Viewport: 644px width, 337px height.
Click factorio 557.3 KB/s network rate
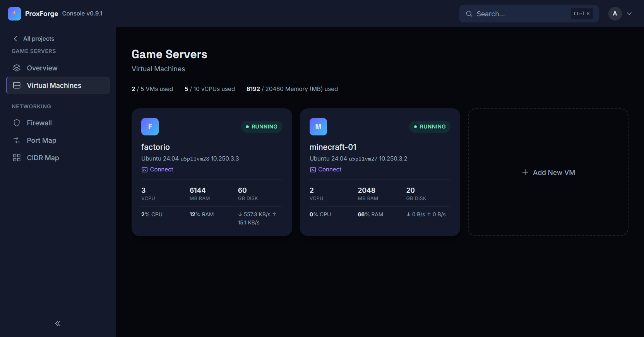coord(257,218)
